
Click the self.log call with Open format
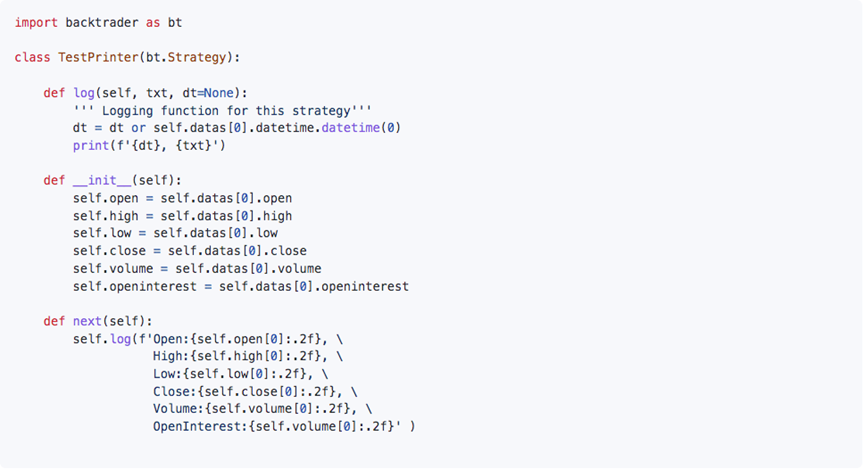point(208,339)
